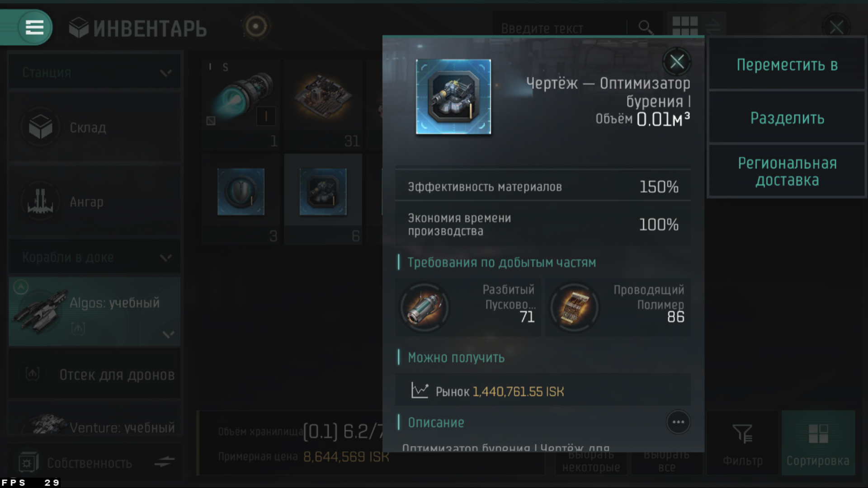Open the hamburger main menu

tap(34, 27)
